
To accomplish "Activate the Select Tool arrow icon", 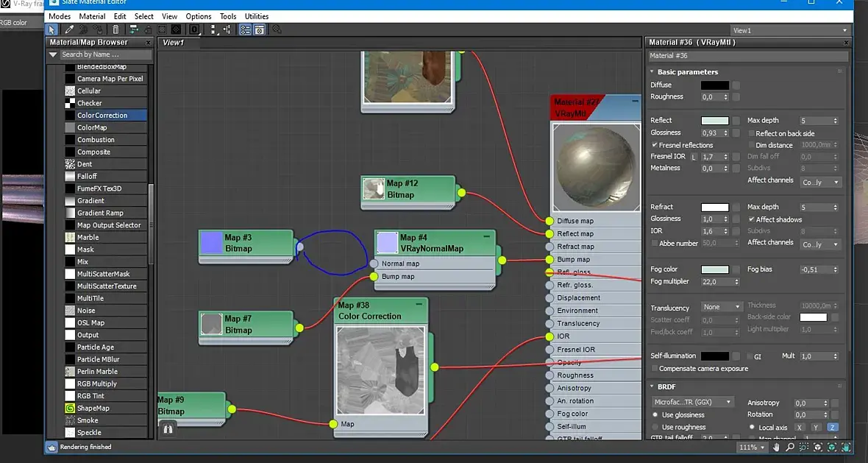I will point(52,30).
